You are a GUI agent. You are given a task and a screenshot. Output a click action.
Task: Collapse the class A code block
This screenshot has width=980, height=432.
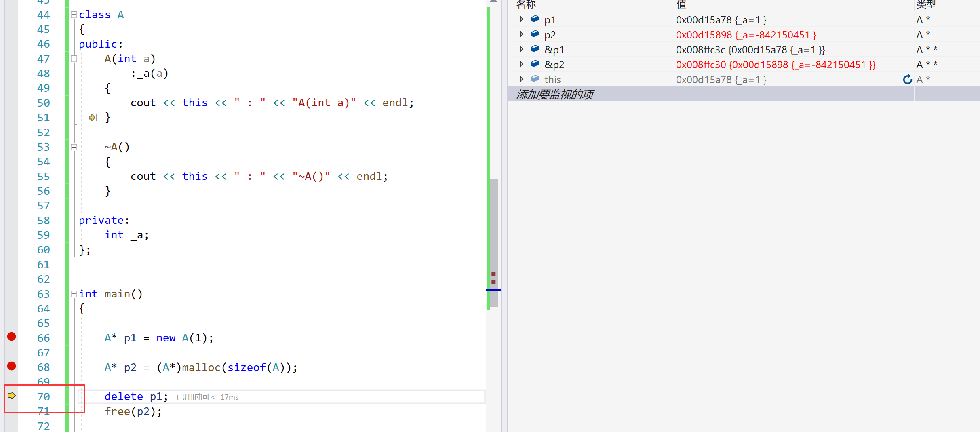[74, 15]
